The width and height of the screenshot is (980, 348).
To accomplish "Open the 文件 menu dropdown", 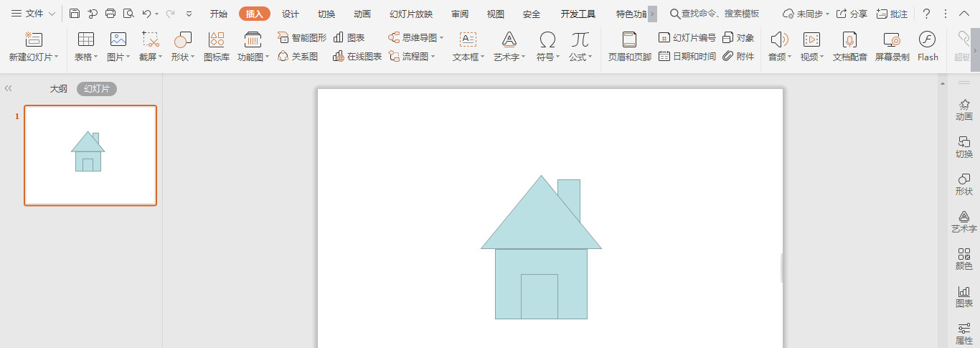I will (33, 14).
